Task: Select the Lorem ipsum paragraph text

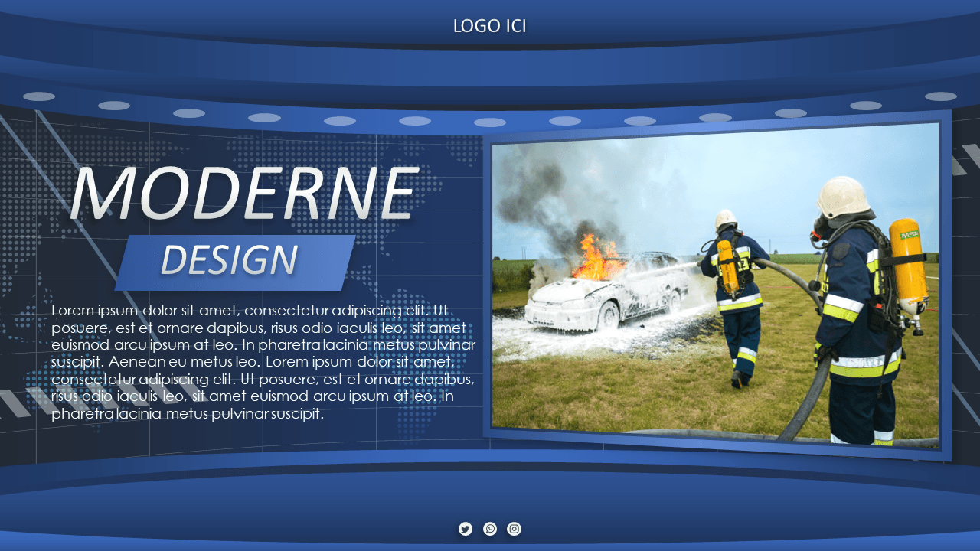Action: coord(263,362)
